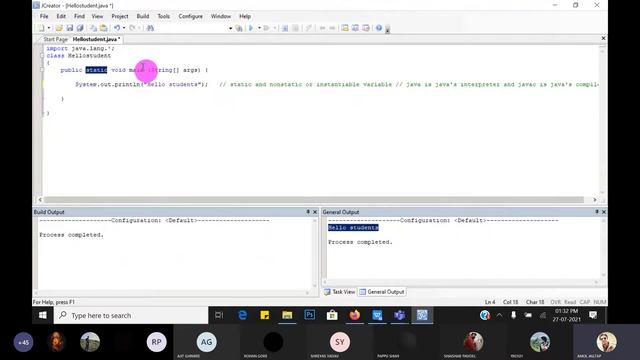Click the taskbar clock showing 01:32 PM

point(567,315)
